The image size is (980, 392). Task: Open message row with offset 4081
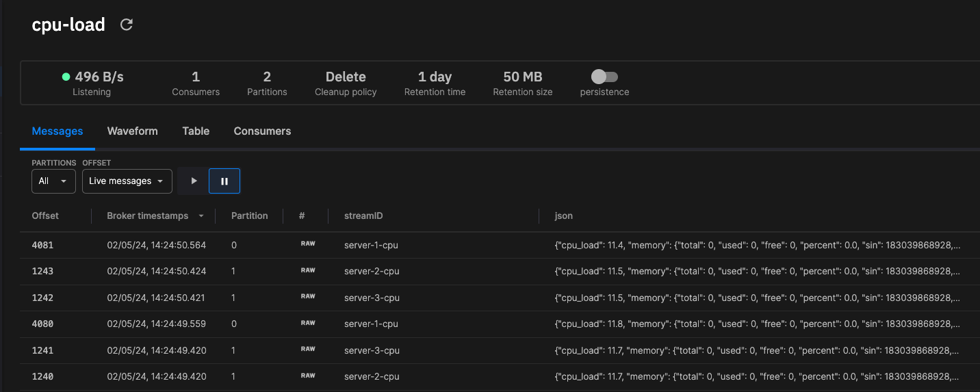pos(500,245)
